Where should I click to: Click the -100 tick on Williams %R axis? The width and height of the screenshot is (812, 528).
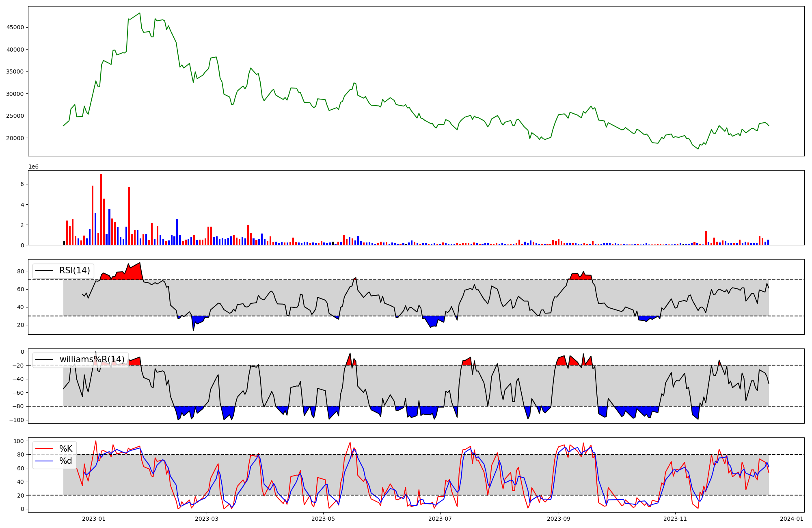16,420
